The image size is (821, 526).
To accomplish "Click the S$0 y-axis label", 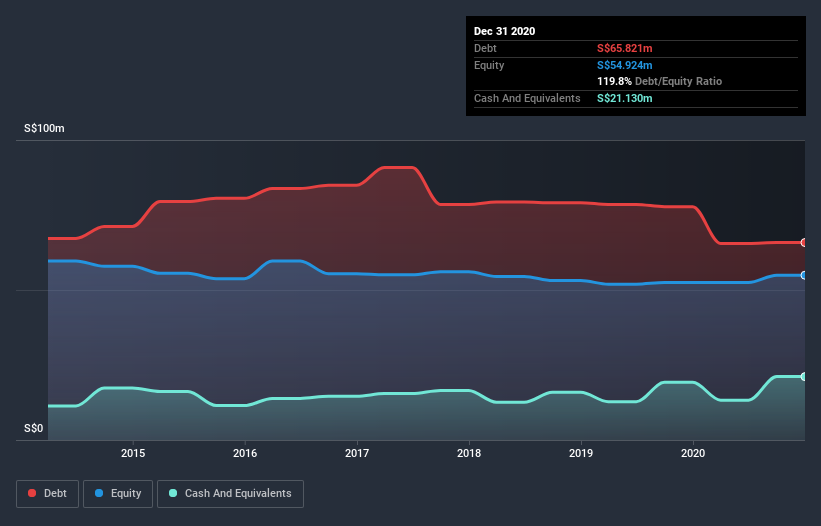I will point(34,429).
